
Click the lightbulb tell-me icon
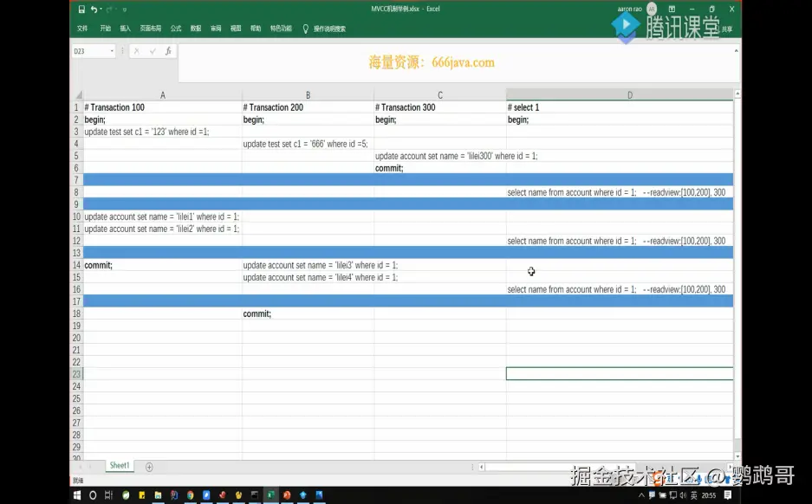click(306, 29)
